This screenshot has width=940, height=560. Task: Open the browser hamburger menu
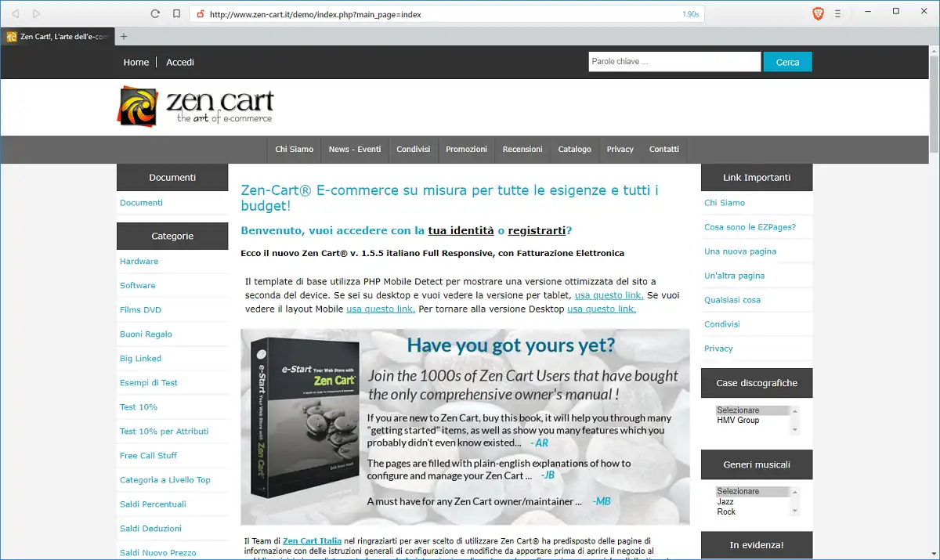click(837, 13)
